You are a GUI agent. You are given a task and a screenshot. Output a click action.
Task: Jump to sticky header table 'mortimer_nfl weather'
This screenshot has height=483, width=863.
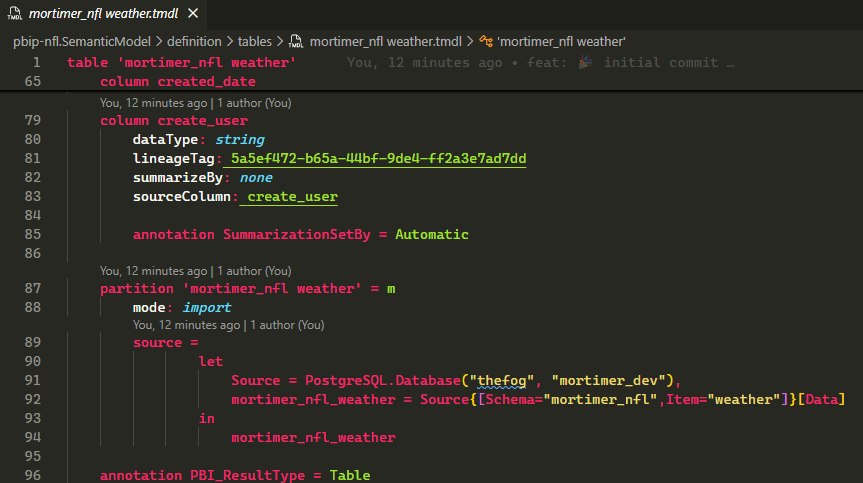click(181, 63)
